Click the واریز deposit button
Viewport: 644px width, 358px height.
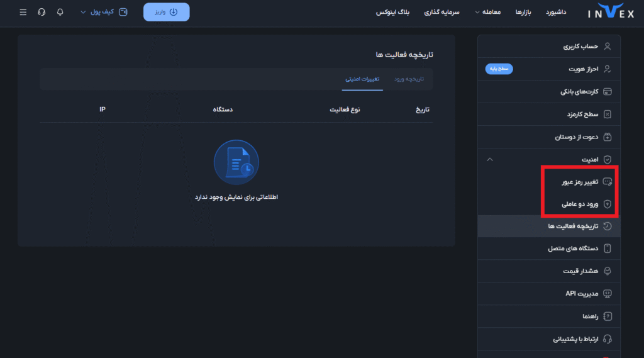pos(166,12)
